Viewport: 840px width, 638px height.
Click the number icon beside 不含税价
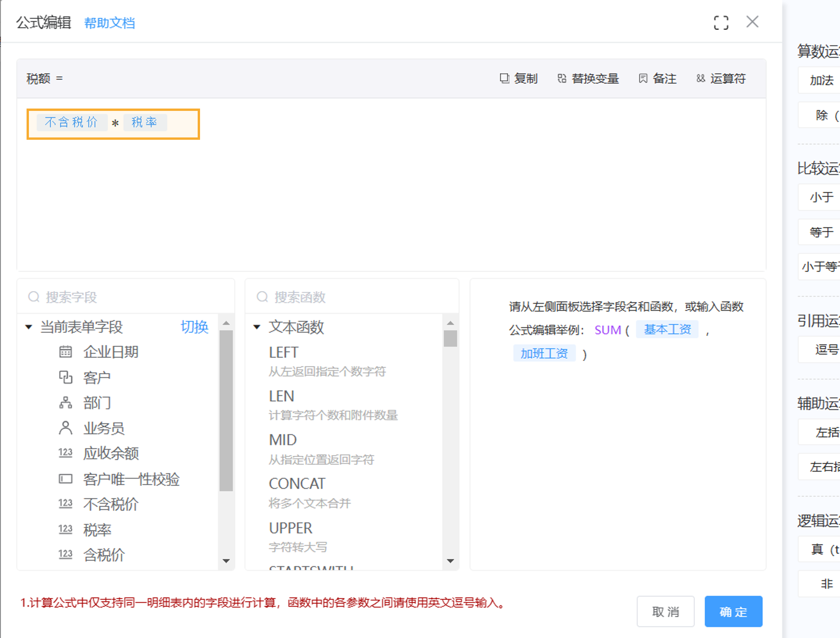tap(66, 504)
